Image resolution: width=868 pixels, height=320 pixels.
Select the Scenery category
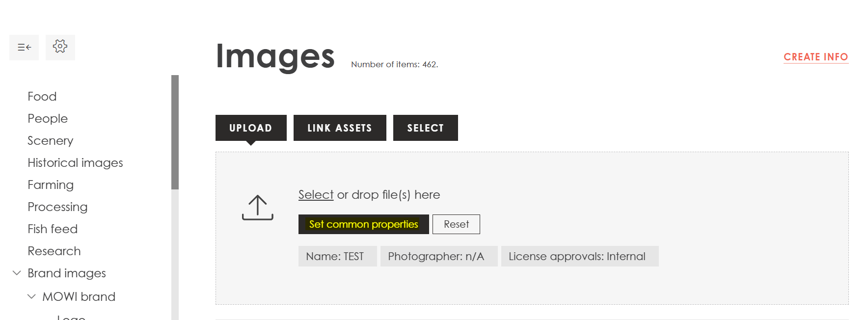click(x=50, y=141)
